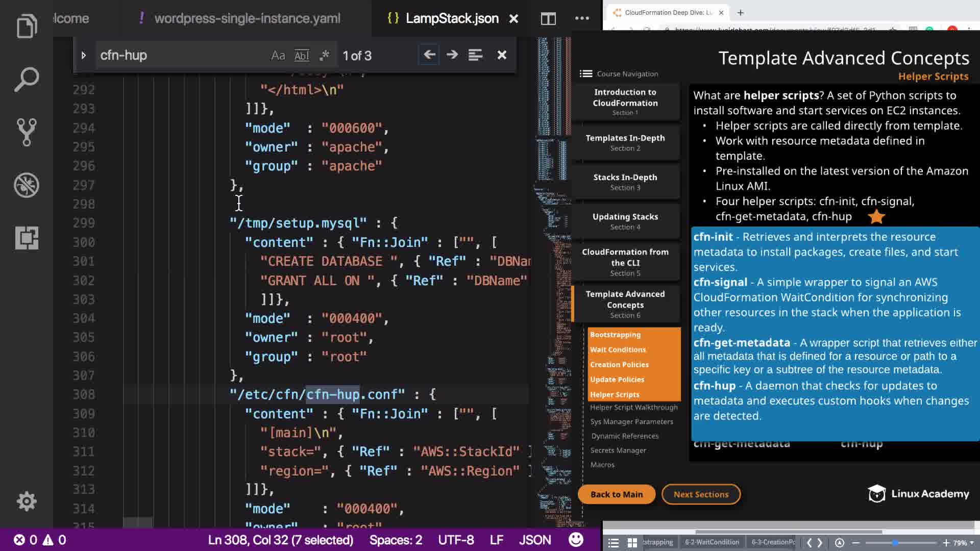Select the 6-2-WaitCondition page tab

click(x=712, y=542)
